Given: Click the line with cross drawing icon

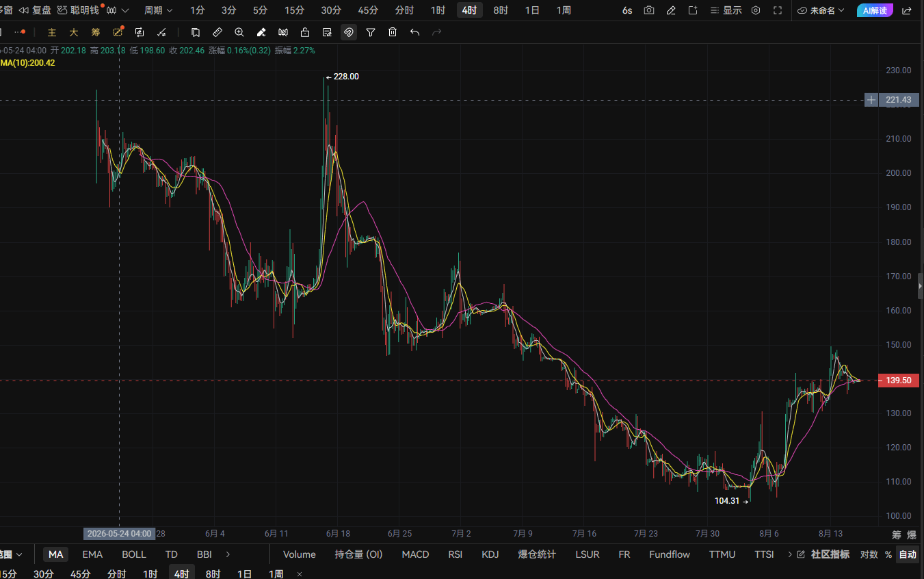Looking at the screenshot, I should click(161, 32).
